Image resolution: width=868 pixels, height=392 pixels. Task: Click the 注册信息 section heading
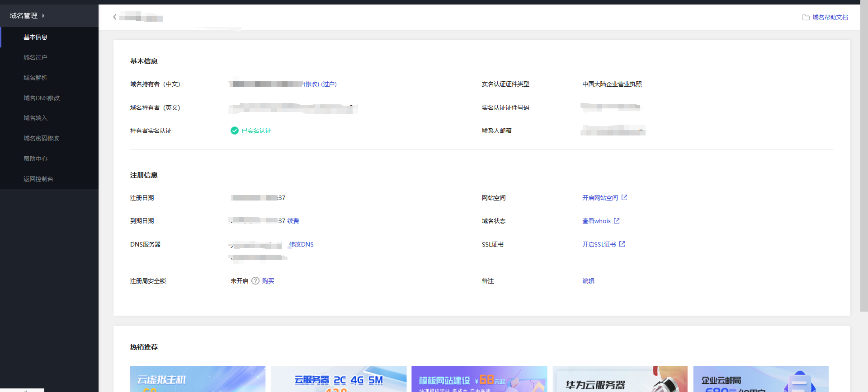pyautogui.click(x=144, y=175)
